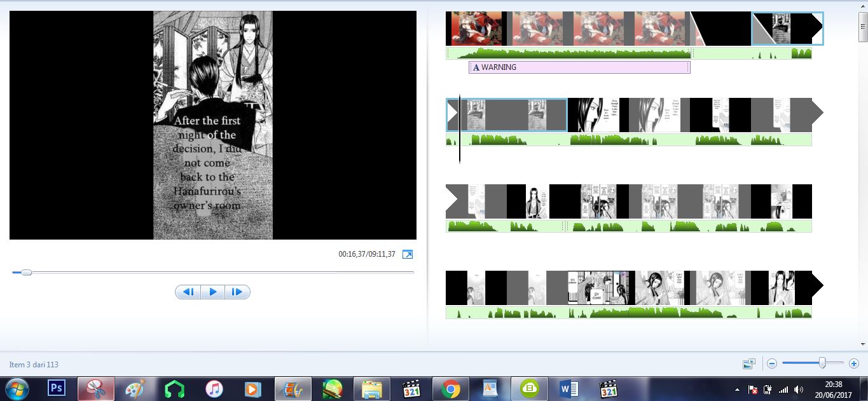This screenshot has width=868, height=401.
Task: Select the highlighted clip ending the first row
Action: 787,29
